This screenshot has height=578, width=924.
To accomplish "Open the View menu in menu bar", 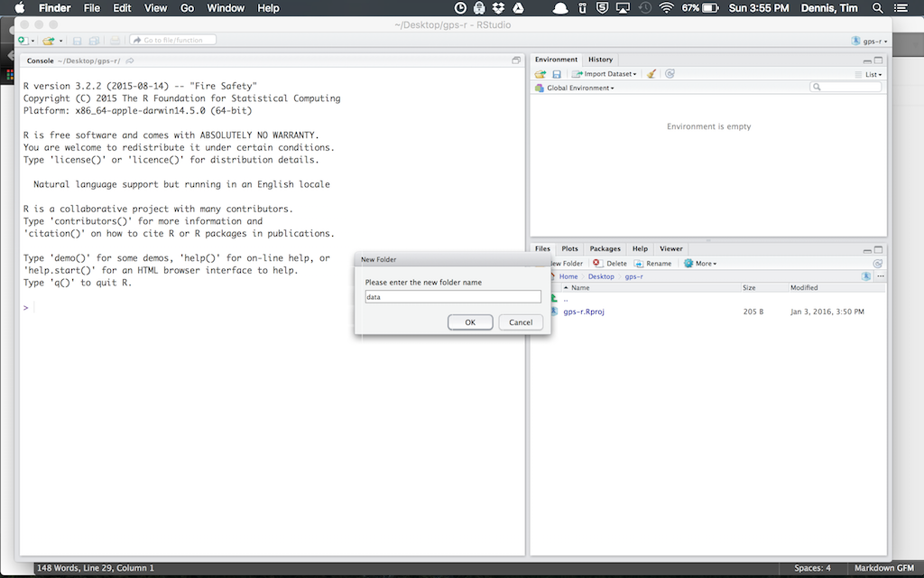I will tap(155, 7).
